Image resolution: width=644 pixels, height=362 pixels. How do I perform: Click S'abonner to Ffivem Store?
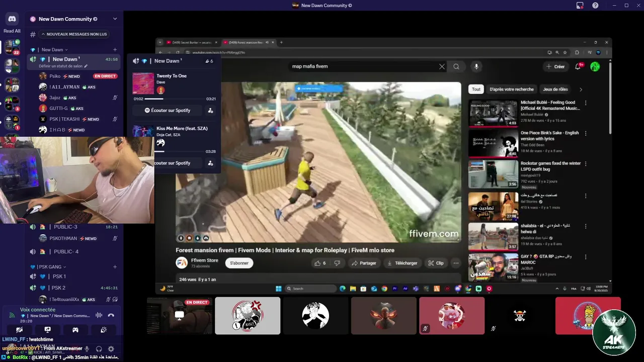tap(239, 263)
